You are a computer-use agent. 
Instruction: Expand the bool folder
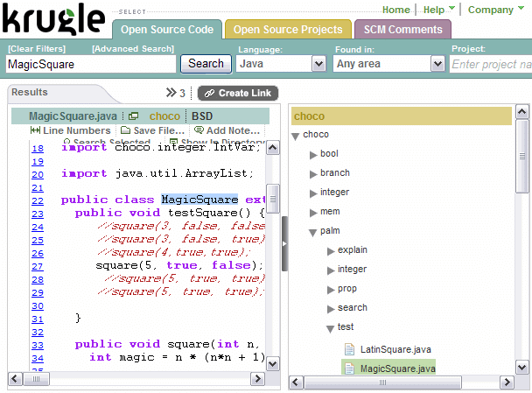[x=313, y=155]
